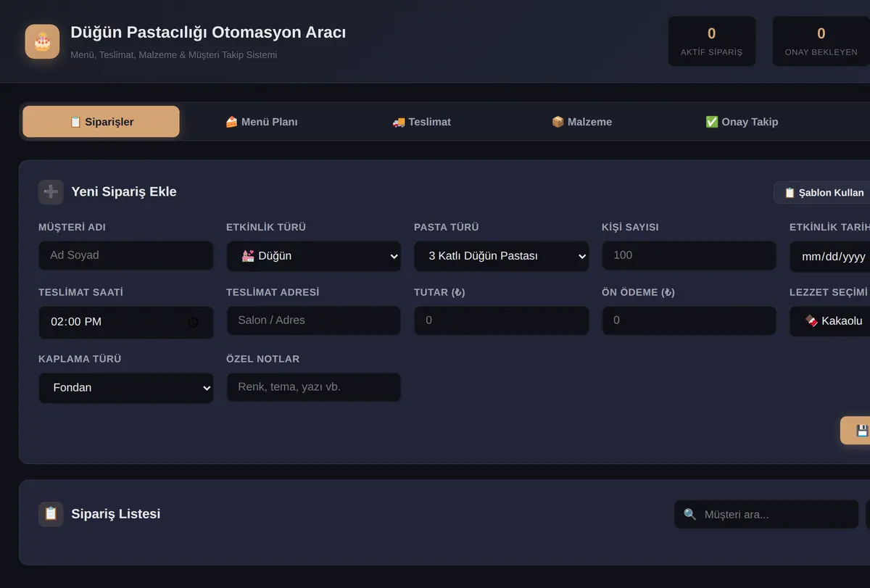This screenshot has height=588, width=870.
Task: Click the Şablon Kullan button
Action: pos(823,192)
